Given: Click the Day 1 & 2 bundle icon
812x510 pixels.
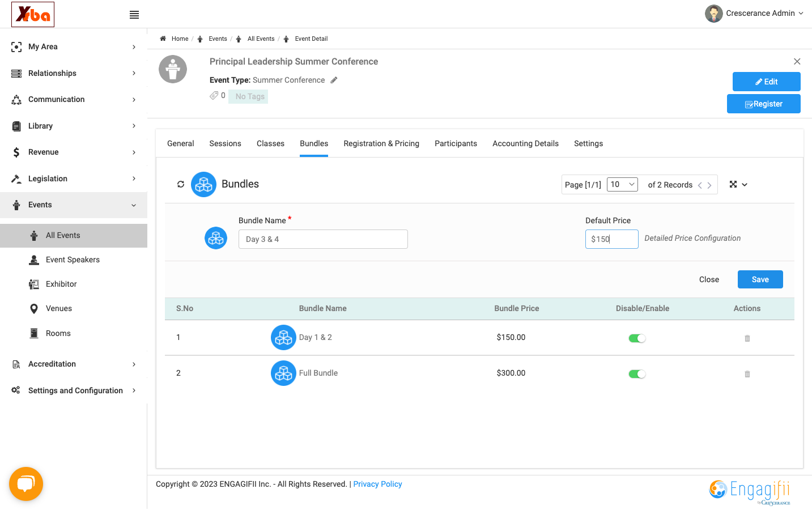Looking at the screenshot, I should [283, 337].
